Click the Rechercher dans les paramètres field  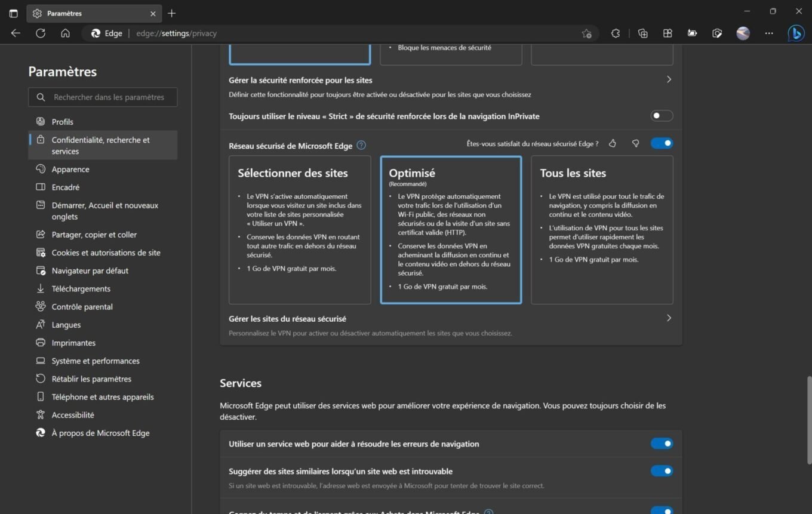coord(103,97)
